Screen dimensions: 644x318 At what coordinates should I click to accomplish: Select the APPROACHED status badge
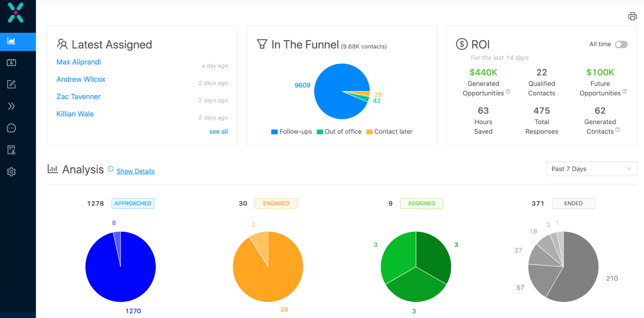133,203
